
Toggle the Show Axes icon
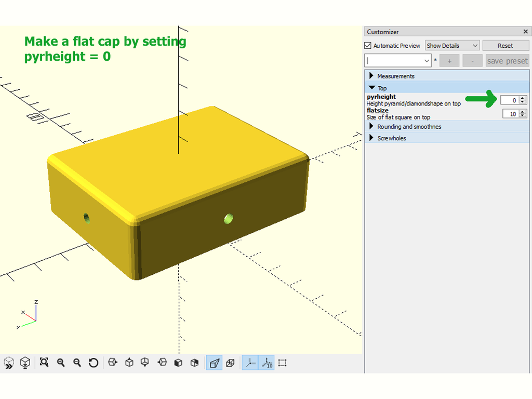click(x=250, y=363)
